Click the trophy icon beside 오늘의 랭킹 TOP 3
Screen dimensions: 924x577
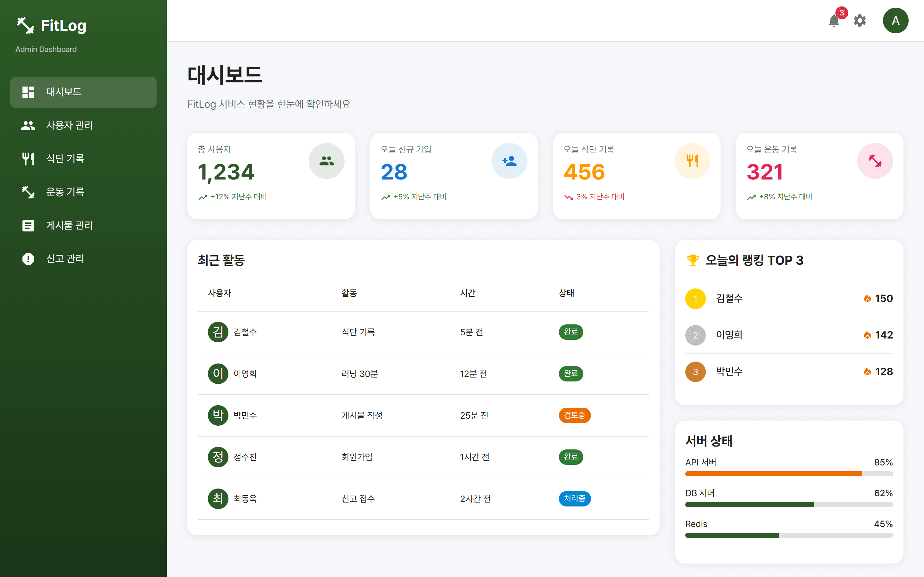[693, 260]
